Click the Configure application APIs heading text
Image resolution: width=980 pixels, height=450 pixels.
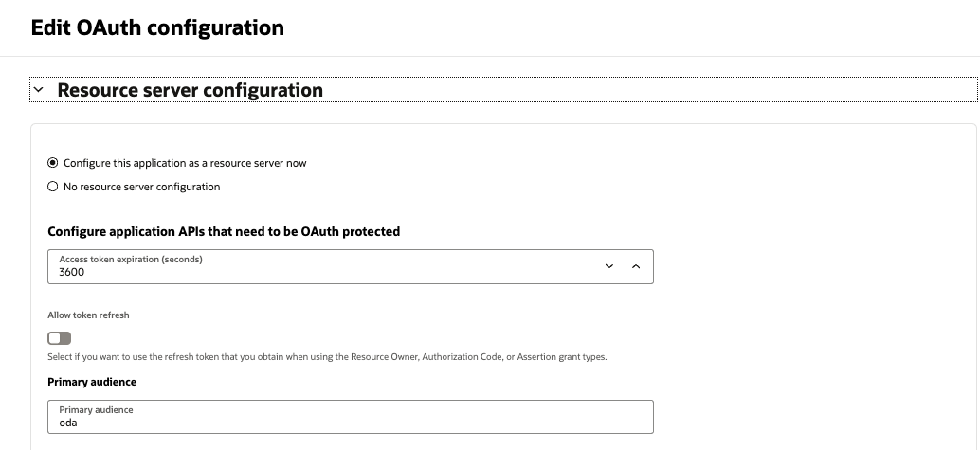[224, 231]
